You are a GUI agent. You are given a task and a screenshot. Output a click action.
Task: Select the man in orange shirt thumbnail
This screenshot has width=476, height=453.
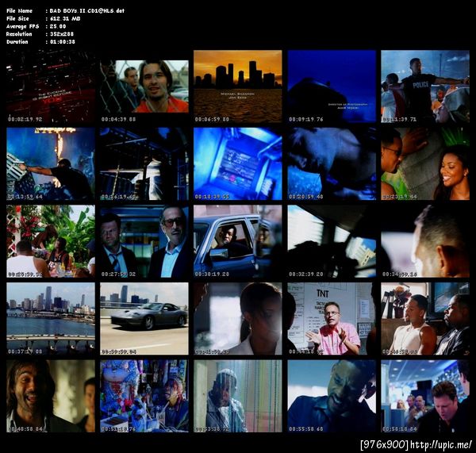click(144, 86)
